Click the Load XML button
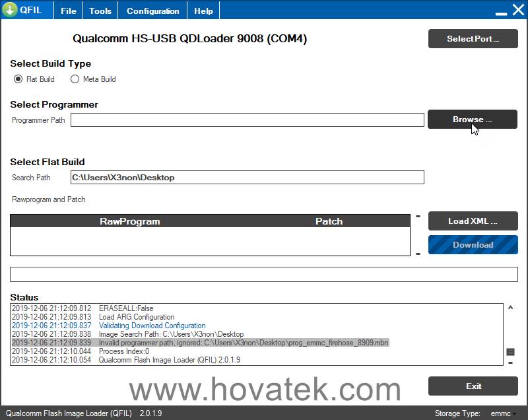Image resolution: width=528 pixels, height=420 pixels. (473, 221)
